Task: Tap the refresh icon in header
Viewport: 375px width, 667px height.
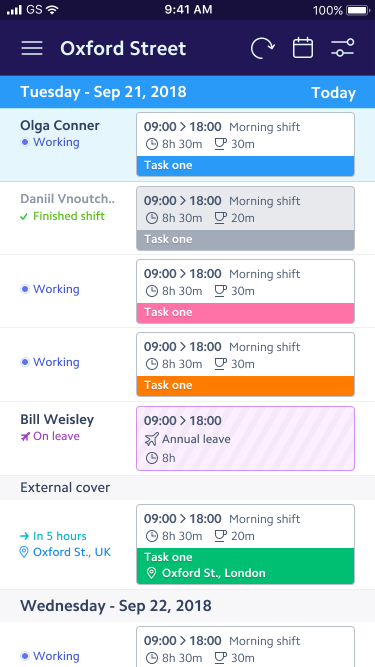Action: coord(262,48)
